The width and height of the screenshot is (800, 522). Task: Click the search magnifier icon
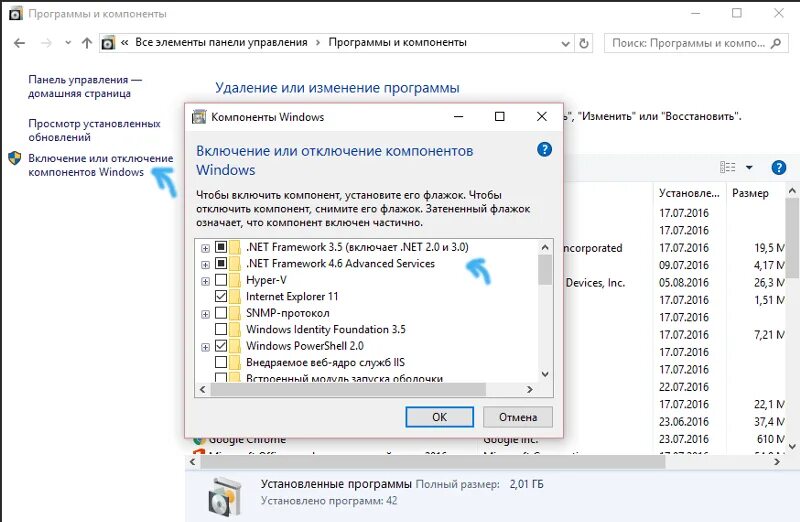[776, 43]
